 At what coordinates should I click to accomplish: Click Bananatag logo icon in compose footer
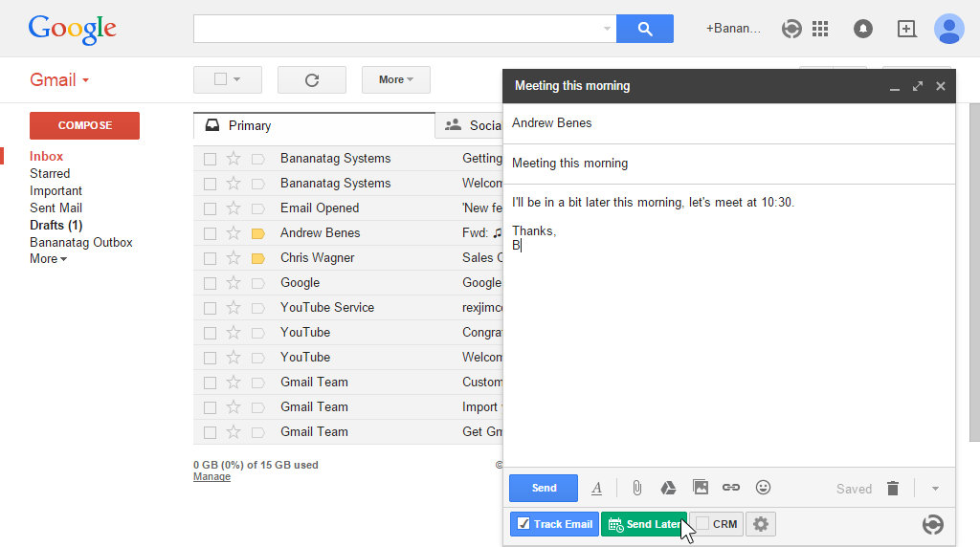(x=932, y=524)
